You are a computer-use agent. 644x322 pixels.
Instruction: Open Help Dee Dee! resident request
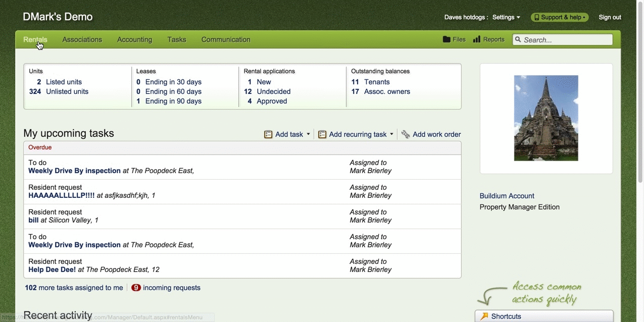point(52,270)
